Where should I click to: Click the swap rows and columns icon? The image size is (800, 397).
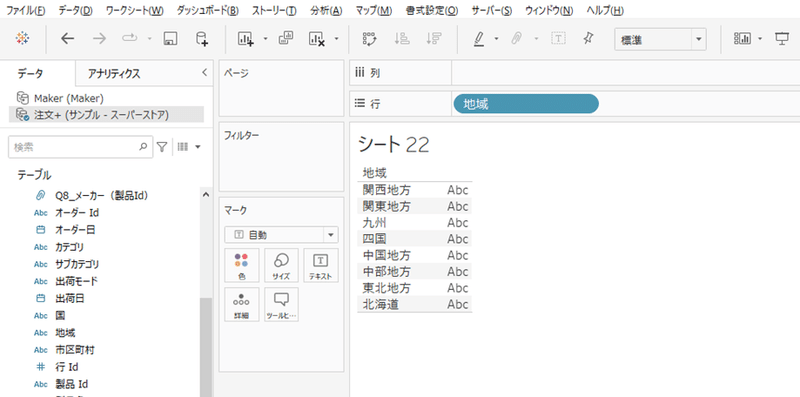pos(369,39)
